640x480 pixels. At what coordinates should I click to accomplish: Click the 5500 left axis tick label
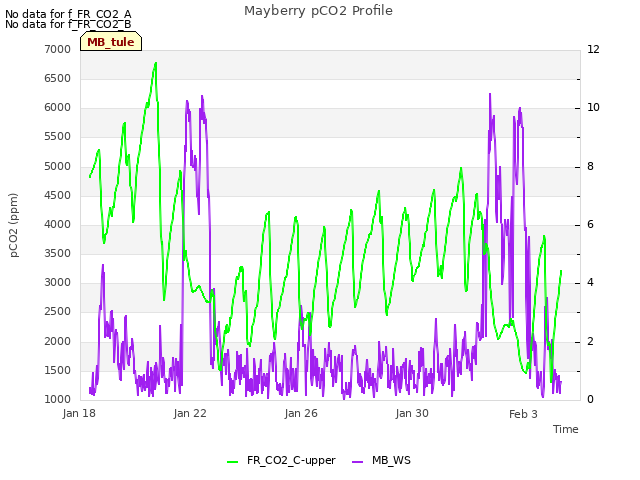[x=58, y=137]
